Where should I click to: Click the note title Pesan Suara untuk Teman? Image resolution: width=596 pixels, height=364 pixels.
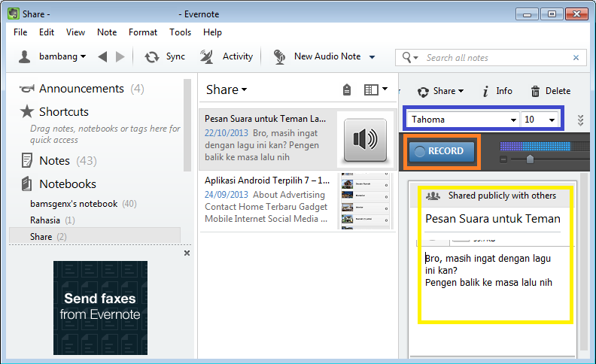(x=493, y=219)
